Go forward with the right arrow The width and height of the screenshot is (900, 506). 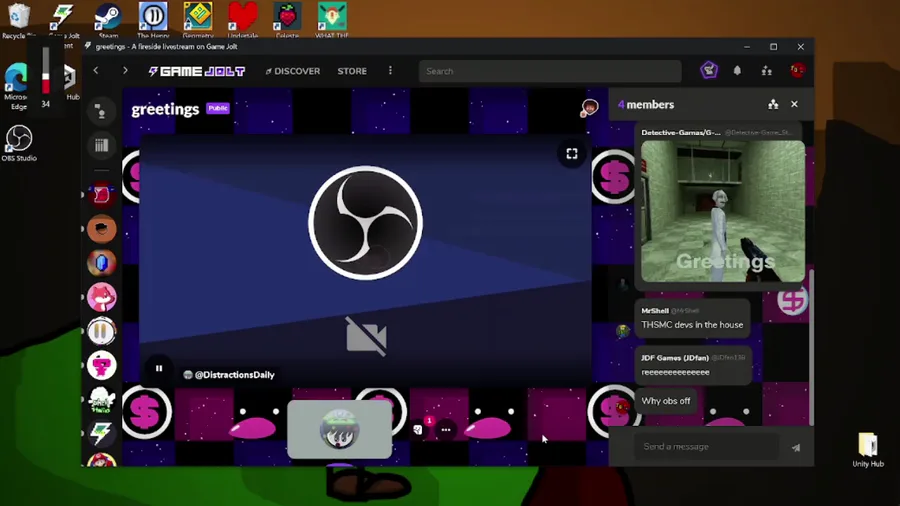pyautogui.click(x=125, y=71)
